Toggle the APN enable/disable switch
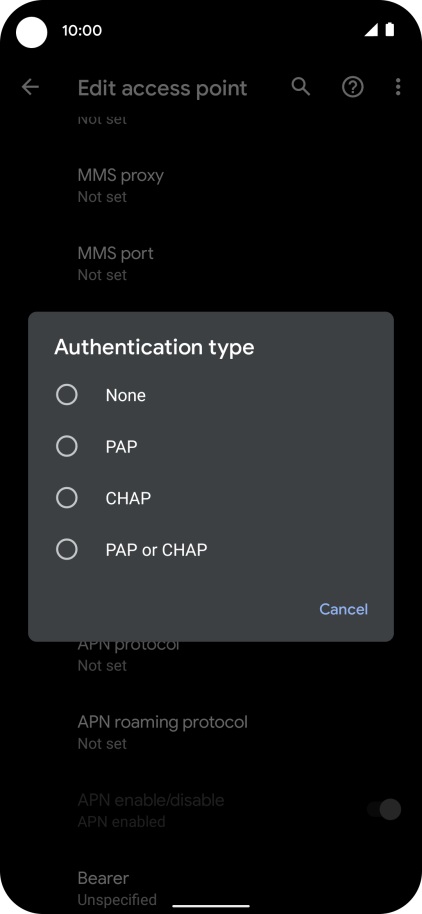This screenshot has height=914, width=422. point(384,809)
